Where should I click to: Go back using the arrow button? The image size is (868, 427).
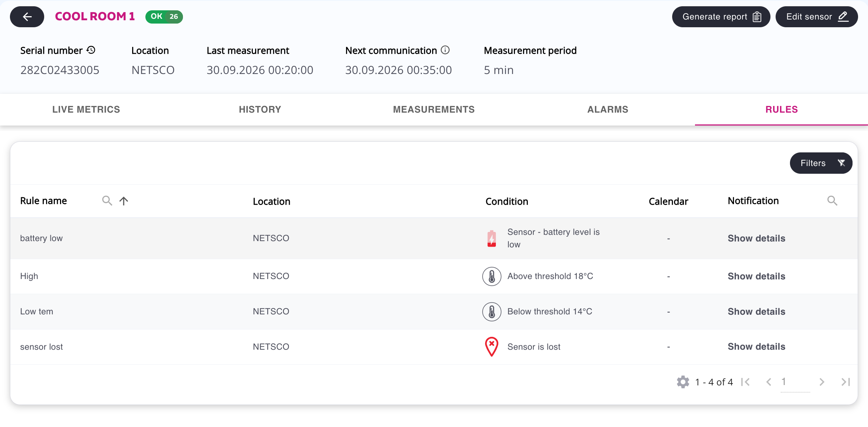click(x=27, y=17)
